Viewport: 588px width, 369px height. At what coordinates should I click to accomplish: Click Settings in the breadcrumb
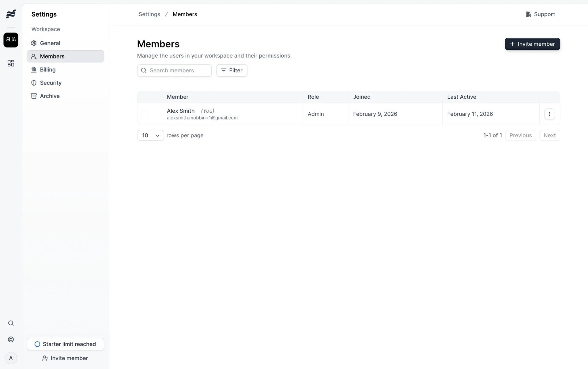tap(149, 14)
